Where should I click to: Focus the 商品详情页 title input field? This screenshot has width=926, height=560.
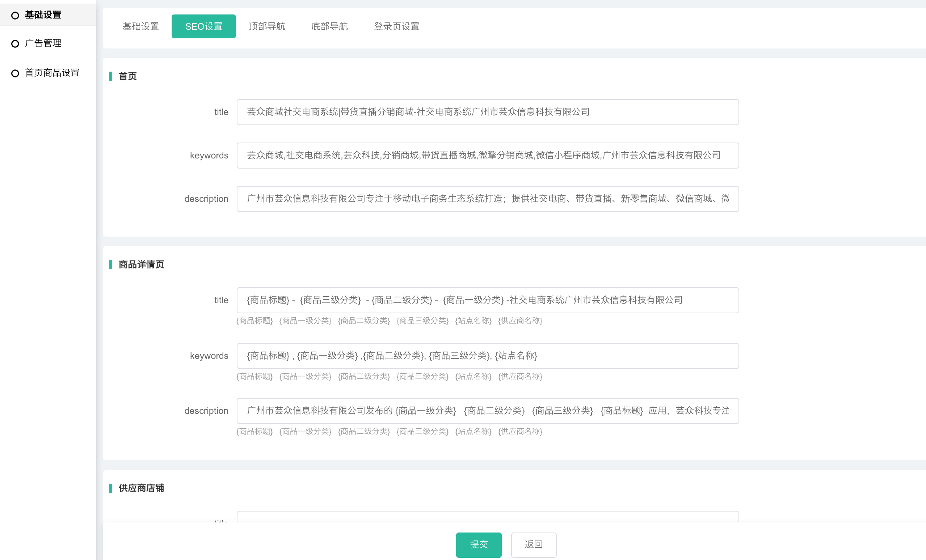tap(487, 300)
